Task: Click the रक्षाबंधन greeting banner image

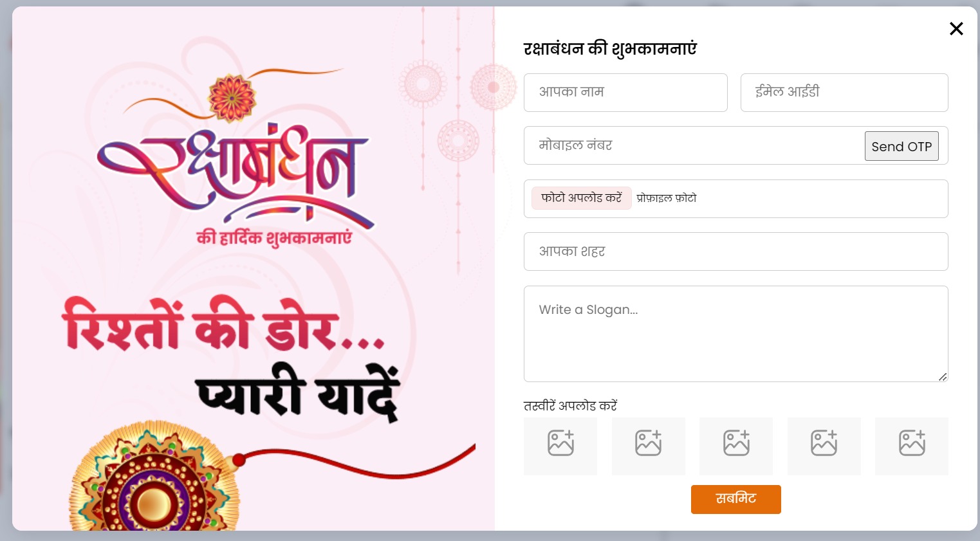Action: coord(254,269)
